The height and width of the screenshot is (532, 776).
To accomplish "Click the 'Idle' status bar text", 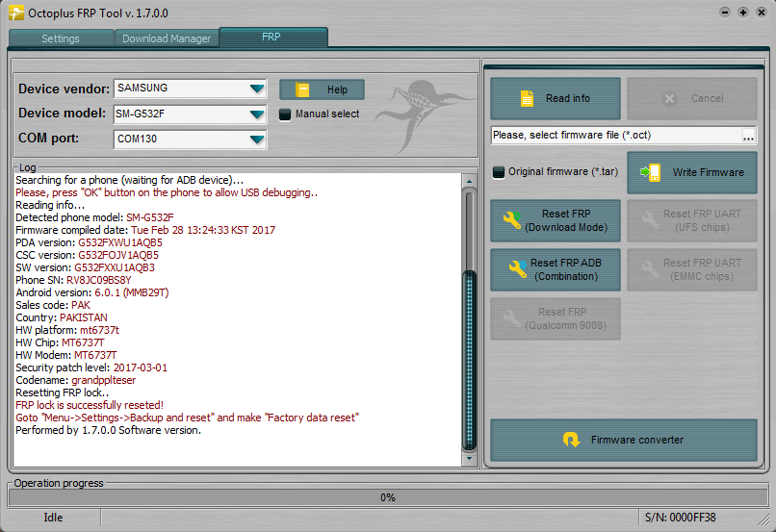I will point(53,518).
